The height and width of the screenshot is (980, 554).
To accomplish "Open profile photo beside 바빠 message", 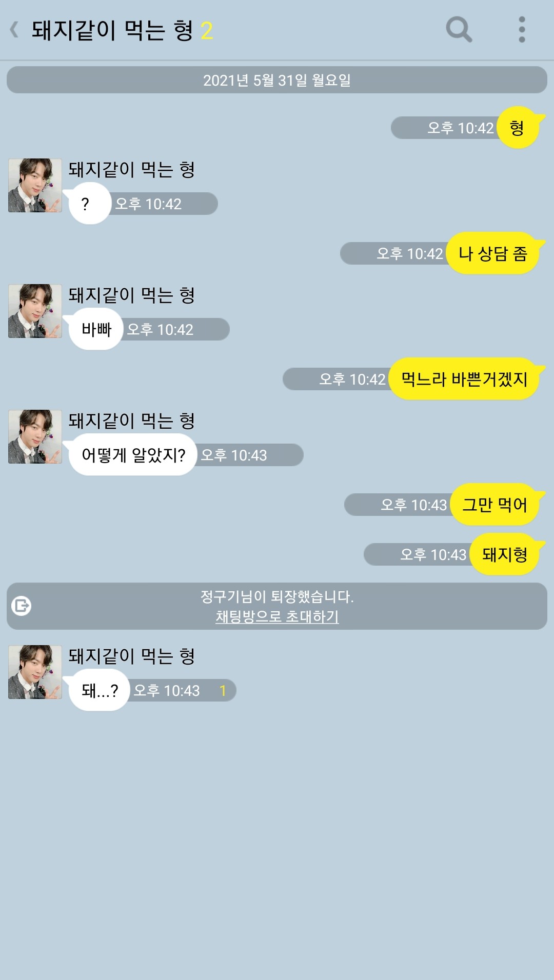I will (35, 311).
